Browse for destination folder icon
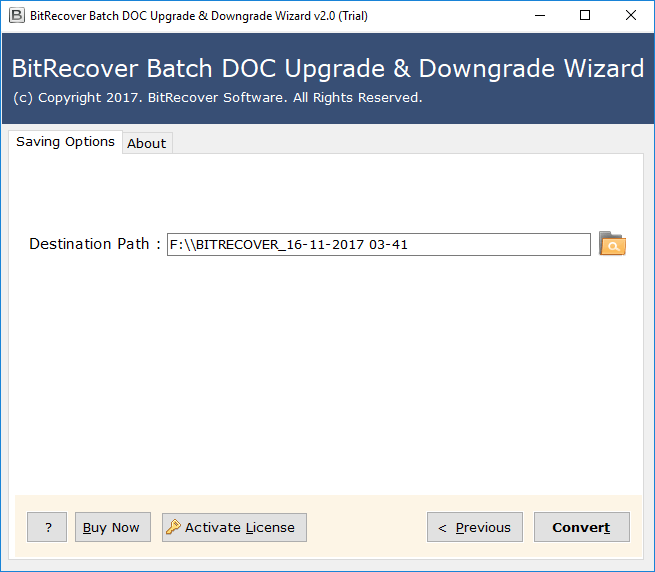Image resolution: width=655 pixels, height=572 pixels. [x=612, y=244]
